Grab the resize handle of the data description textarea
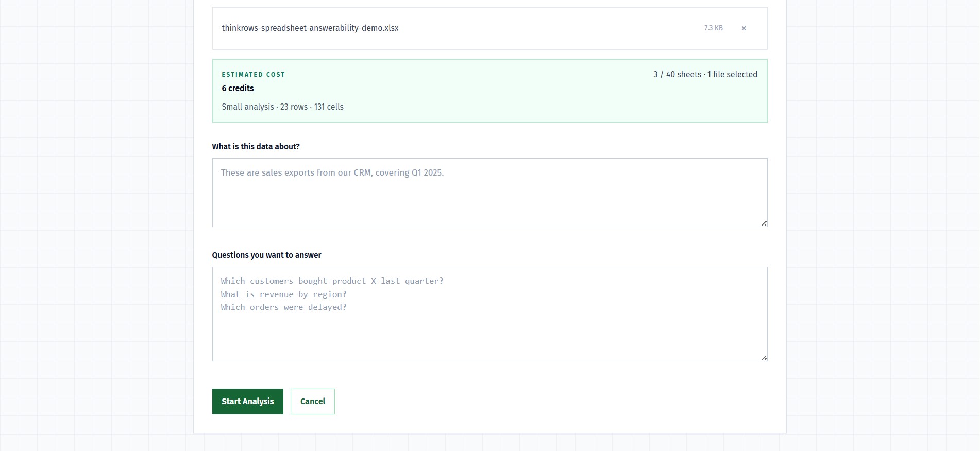 point(764,223)
